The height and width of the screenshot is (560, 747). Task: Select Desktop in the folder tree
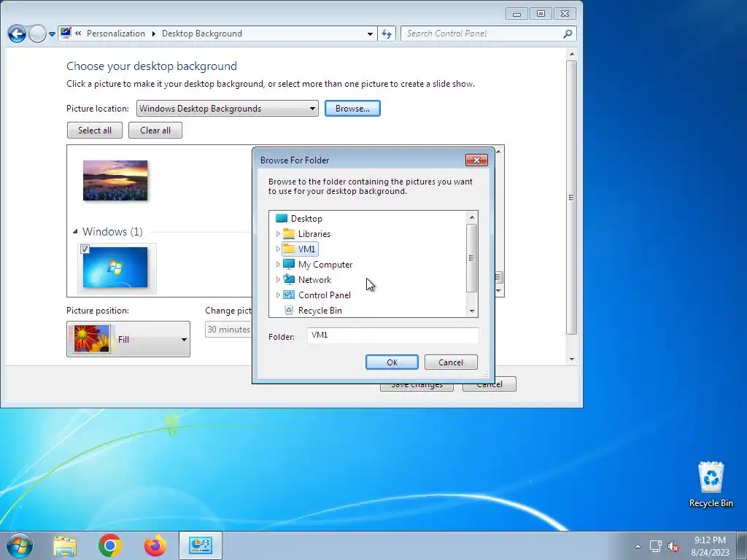pos(306,219)
